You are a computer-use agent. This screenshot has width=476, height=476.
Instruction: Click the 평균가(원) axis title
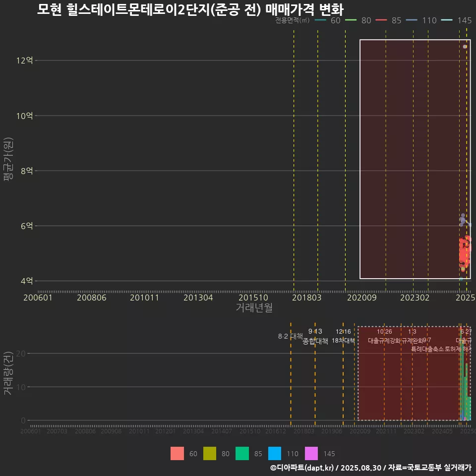click(x=8, y=159)
